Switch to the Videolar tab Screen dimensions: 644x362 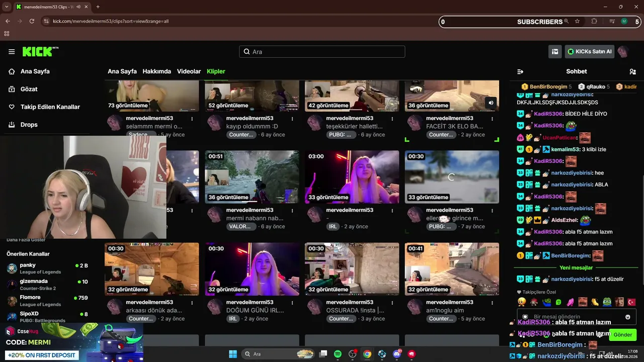pyautogui.click(x=189, y=71)
